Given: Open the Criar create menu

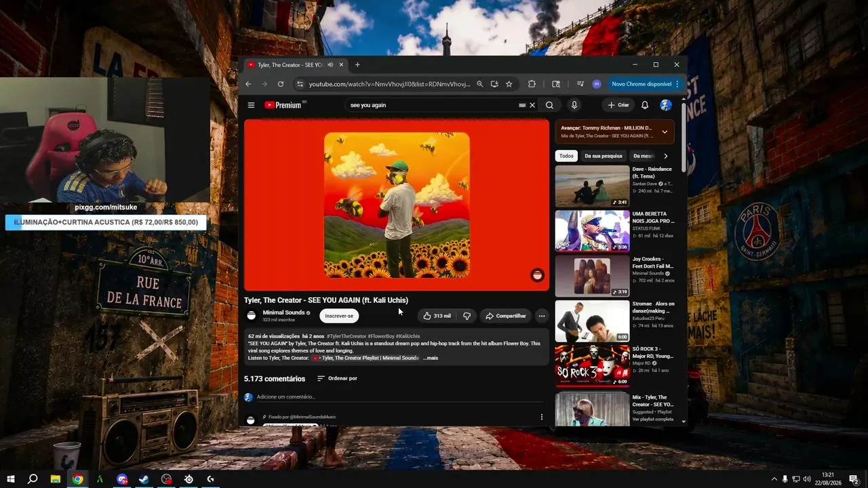Looking at the screenshot, I should [618, 105].
